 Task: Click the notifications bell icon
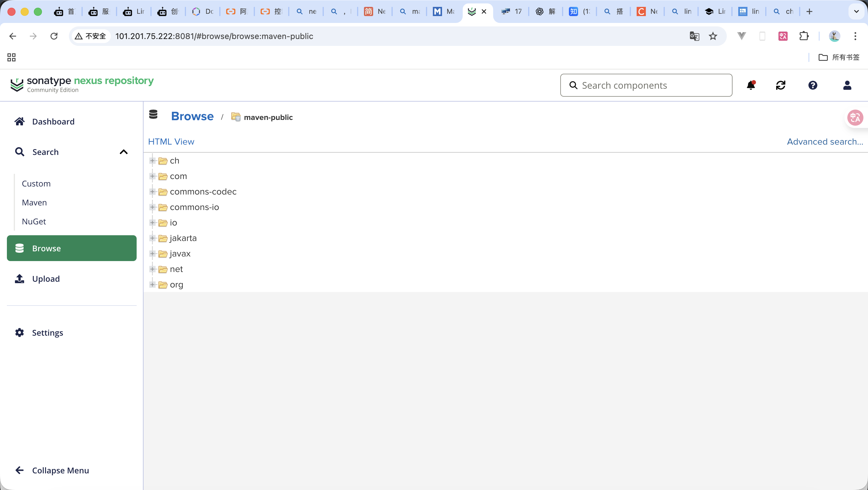tap(751, 85)
